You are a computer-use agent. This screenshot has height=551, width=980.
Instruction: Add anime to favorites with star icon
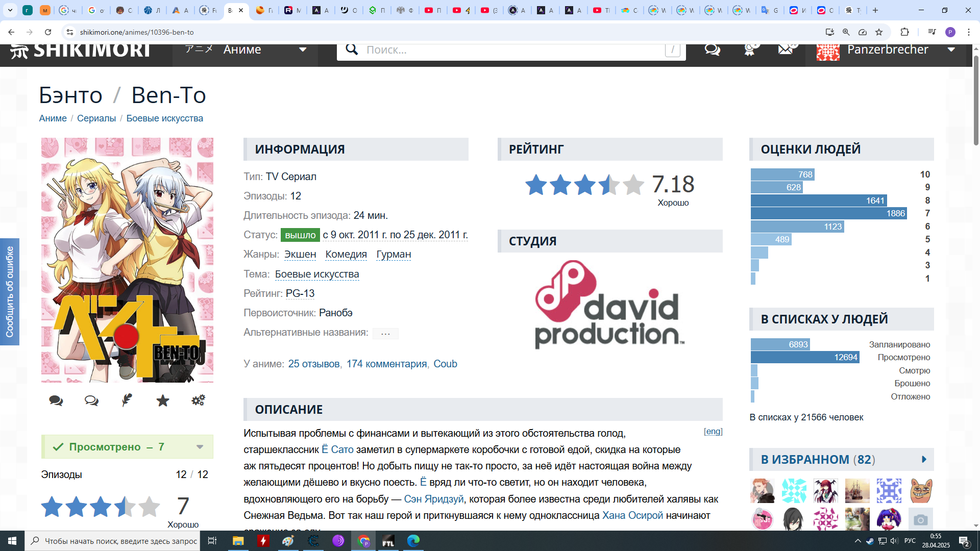click(x=163, y=401)
